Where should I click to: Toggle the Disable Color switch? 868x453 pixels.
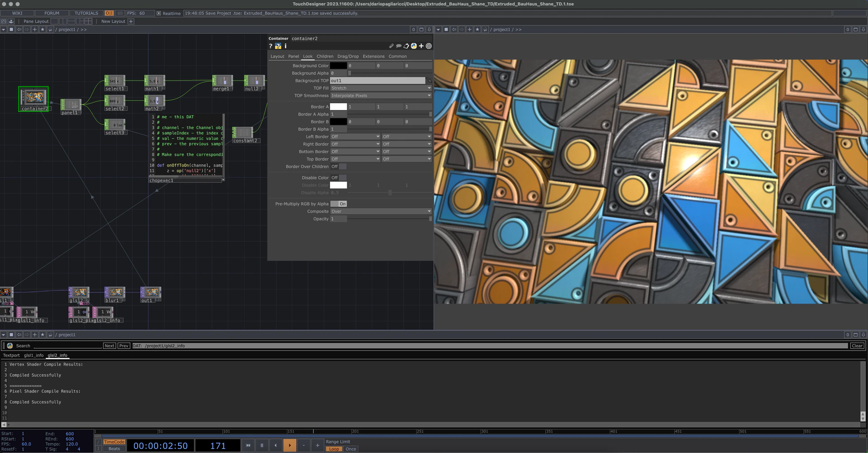339,178
